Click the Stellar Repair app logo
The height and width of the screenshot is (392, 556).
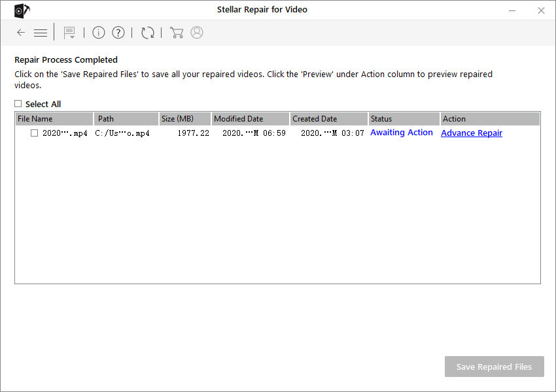point(22,10)
